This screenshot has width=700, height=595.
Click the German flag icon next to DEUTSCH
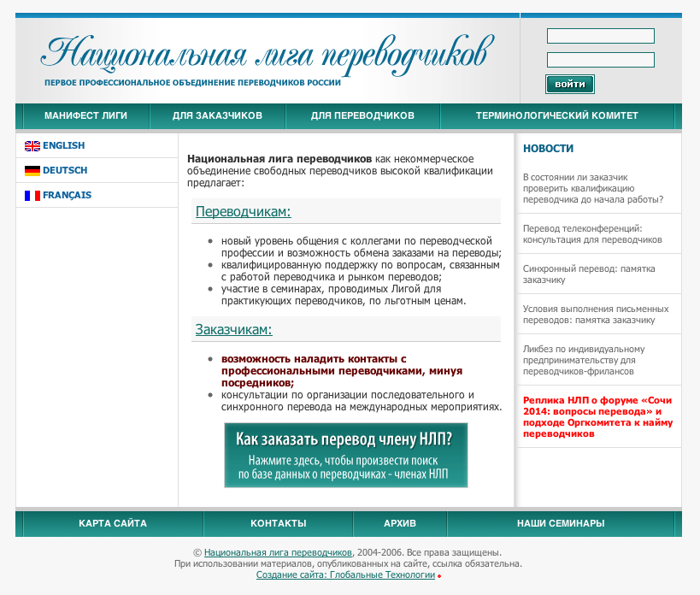coord(32,170)
